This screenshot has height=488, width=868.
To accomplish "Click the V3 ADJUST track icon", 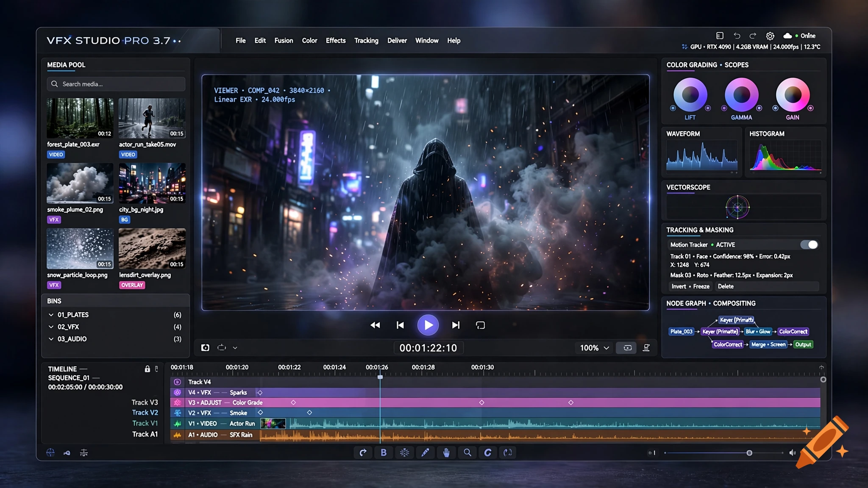I will pos(178,402).
